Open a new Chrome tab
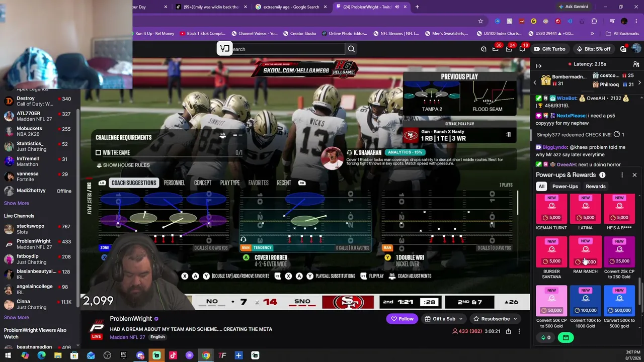This screenshot has width=644, height=362. [417, 7]
